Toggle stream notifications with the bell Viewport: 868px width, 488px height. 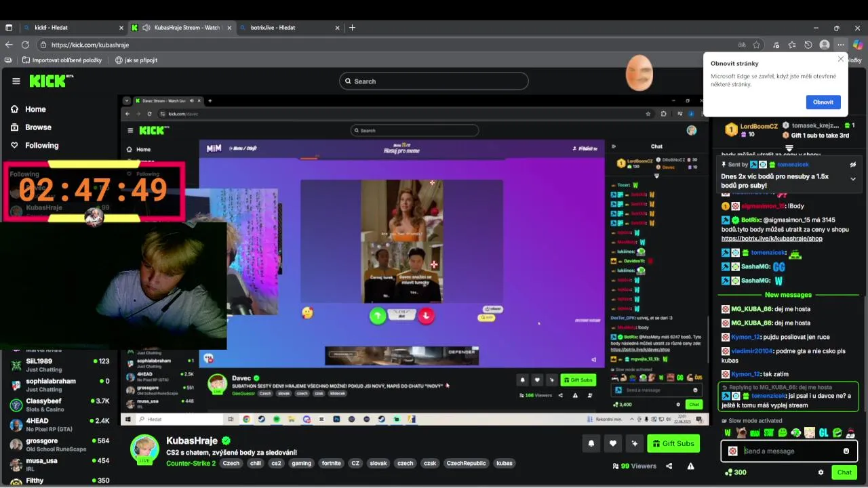(x=591, y=443)
